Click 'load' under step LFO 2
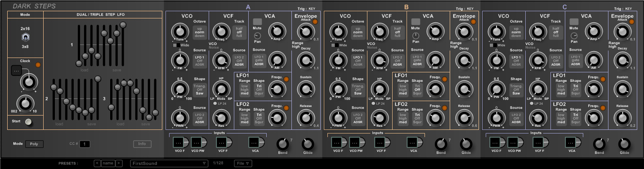The image size is (644, 169). [x=59, y=124]
